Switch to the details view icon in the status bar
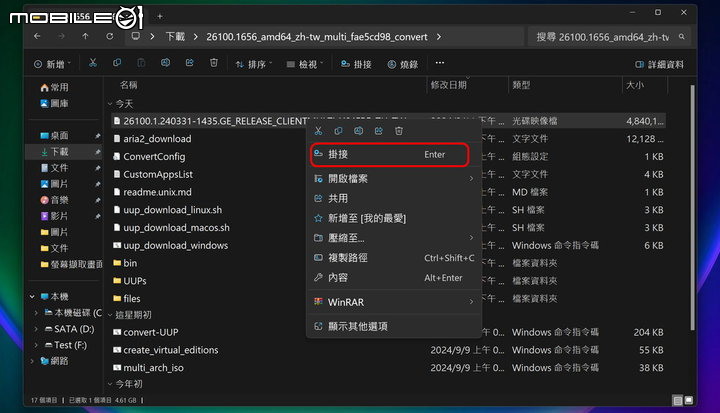The height and width of the screenshot is (413, 720). pos(677,401)
